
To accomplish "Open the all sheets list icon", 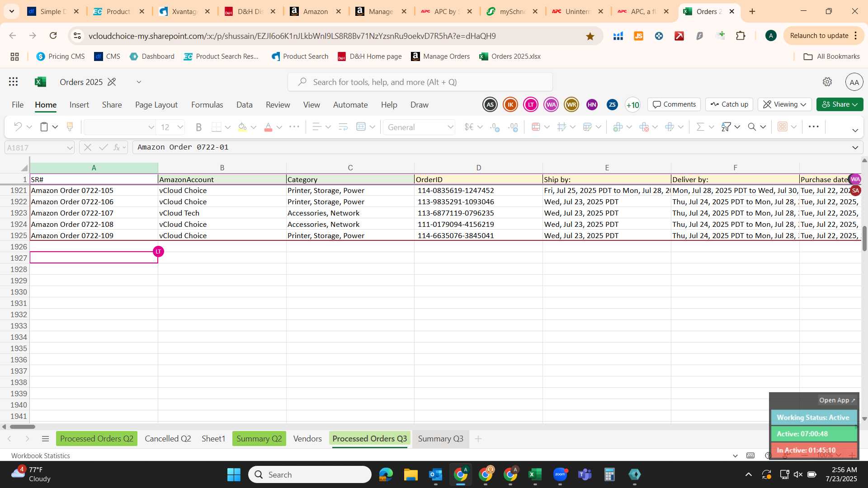I will [45, 439].
